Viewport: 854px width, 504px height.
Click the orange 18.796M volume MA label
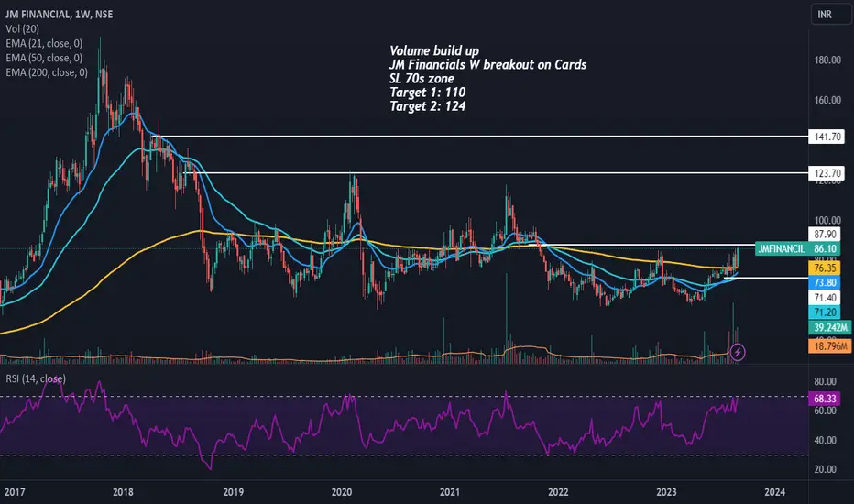click(830, 346)
